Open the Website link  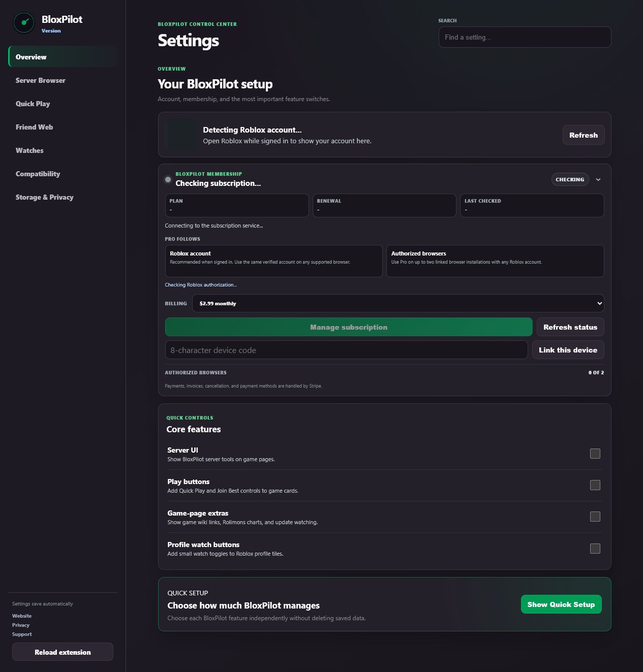(x=22, y=616)
